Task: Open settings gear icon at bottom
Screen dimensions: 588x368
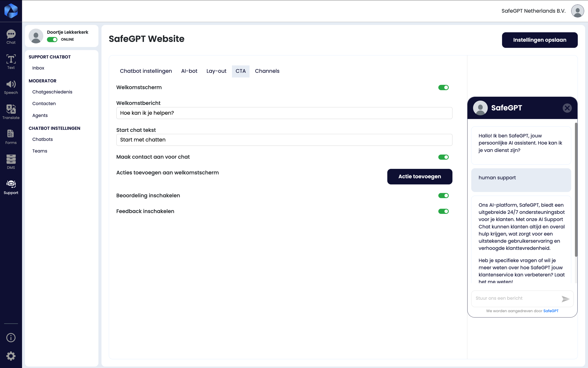Action: (x=11, y=356)
